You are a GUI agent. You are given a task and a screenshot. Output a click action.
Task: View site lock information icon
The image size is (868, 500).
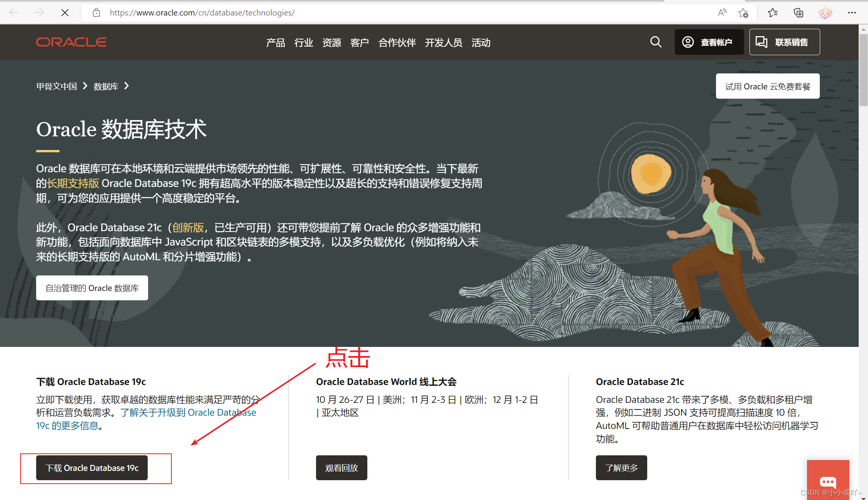pyautogui.click(x=96, y=13)
